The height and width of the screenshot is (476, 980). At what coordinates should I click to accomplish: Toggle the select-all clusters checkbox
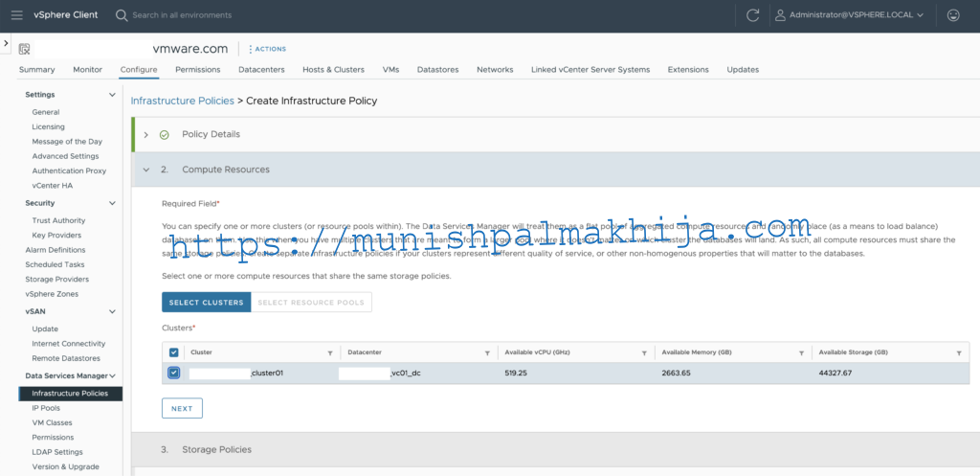click(174, 352)
